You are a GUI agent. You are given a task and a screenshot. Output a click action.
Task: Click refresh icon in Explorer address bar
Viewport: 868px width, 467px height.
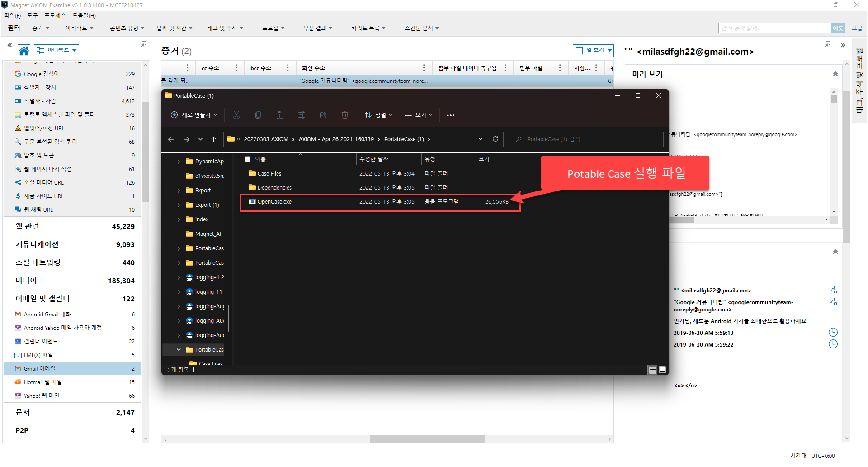[x=495, y=139]
